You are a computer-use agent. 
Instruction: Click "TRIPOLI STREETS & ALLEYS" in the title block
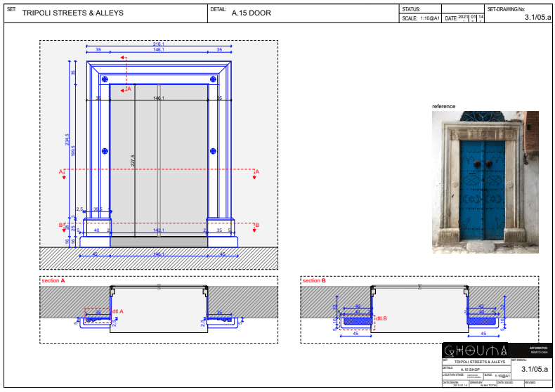[480, 362]
